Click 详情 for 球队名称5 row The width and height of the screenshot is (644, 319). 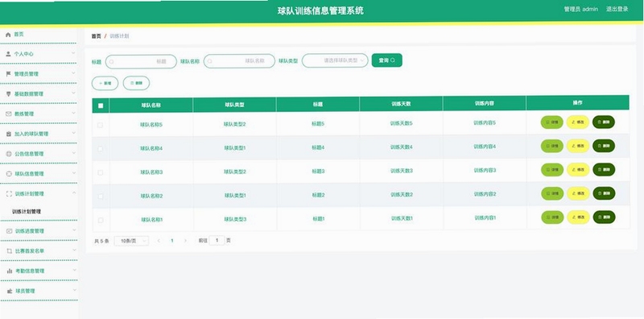(x=552, y=122)
